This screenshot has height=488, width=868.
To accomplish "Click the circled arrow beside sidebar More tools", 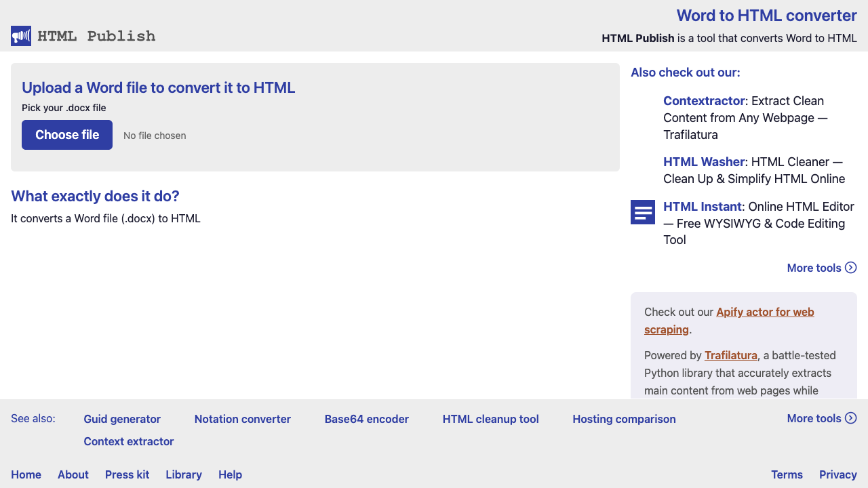I will (851, 268).
